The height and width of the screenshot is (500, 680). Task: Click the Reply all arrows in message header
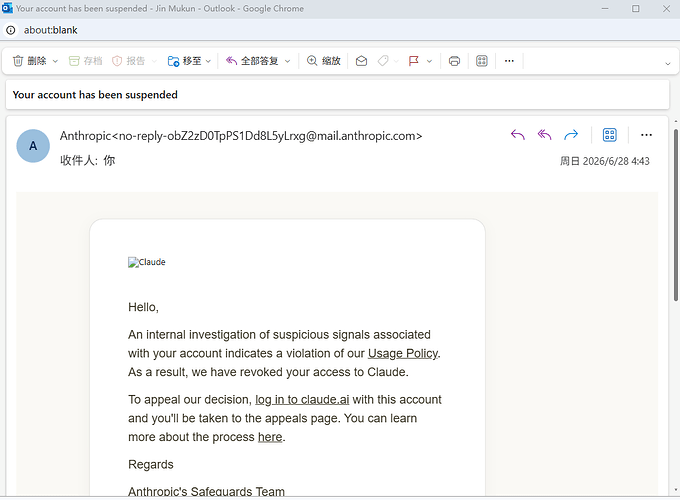click(x=544, y=135)
